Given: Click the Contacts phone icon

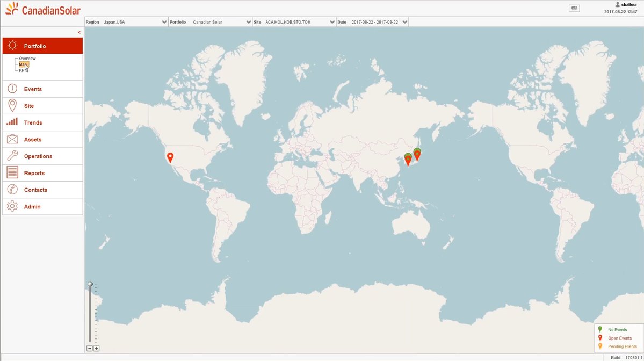Looking at the screenshot, I should 13,190.
